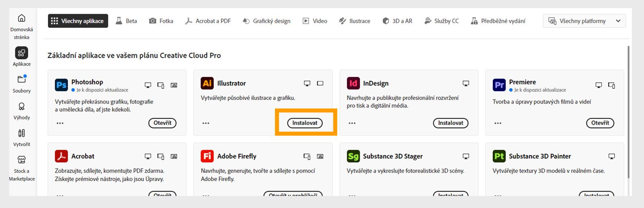
Task: Open Photoshop with Otevřít button
Action: pyautogui.click(x=163, y=123)
